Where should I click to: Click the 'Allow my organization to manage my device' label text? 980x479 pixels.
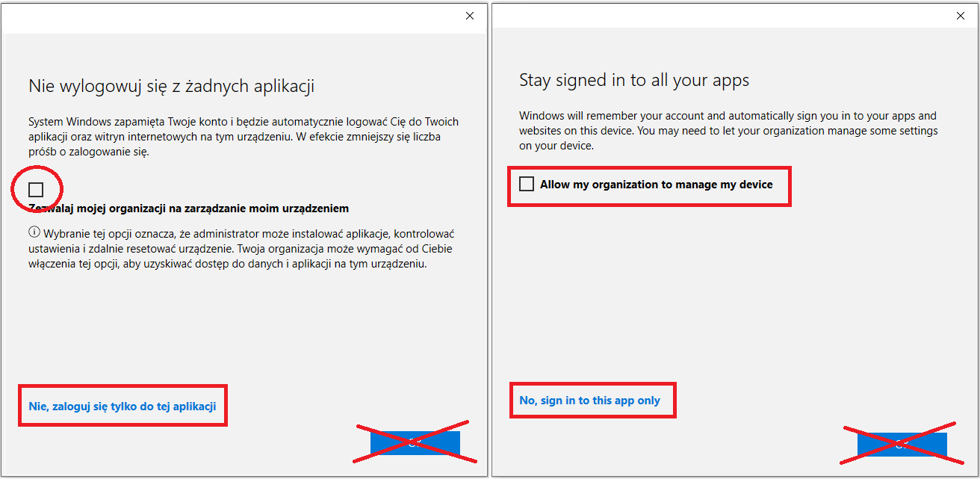(657, 184)
